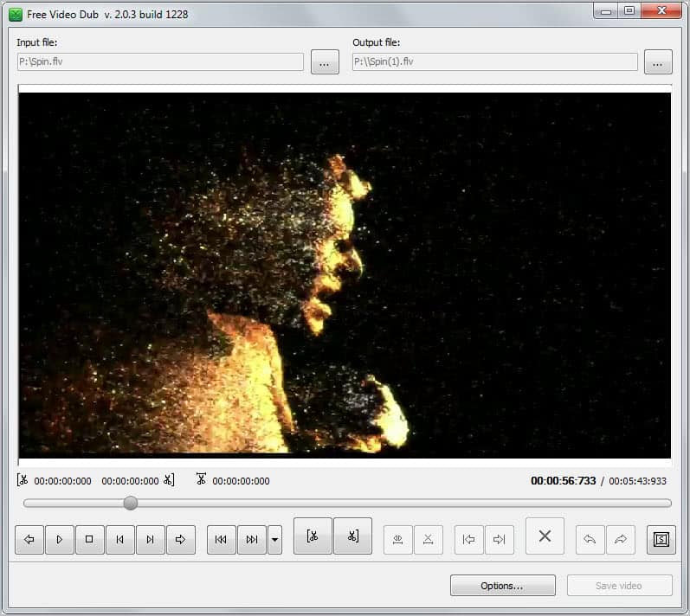
Task: Click the Input file path field
Action: [x=161, y=62]
